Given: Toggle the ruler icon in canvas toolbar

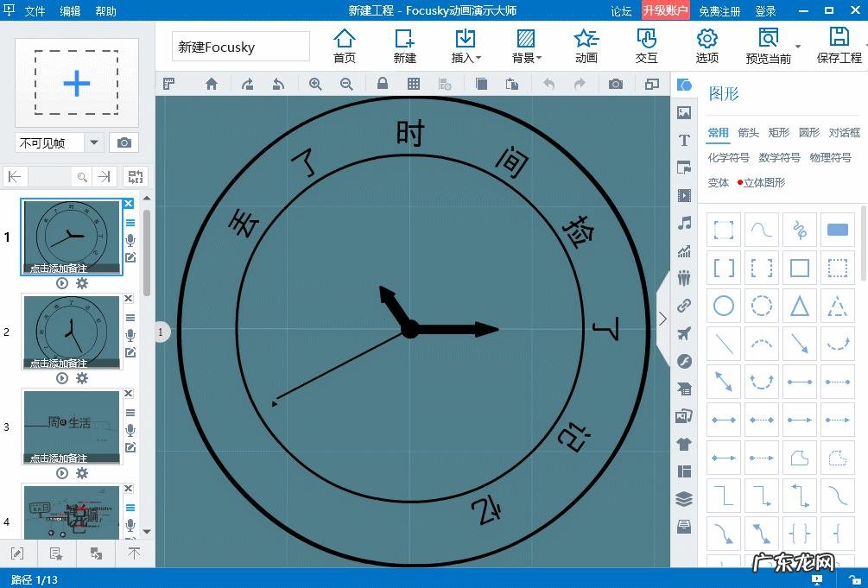Looking at the screenshot, I should pyautogui.click(x=169, y=84).
